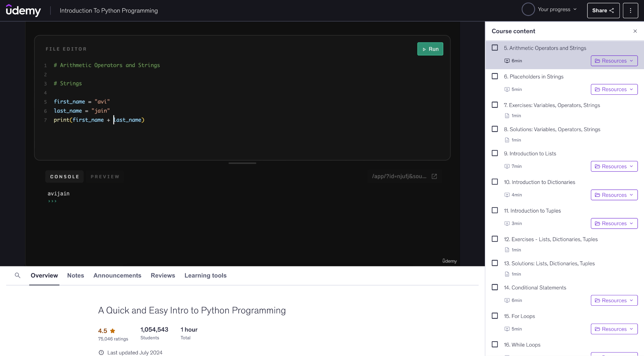Run the Python code in the file editor
This screenshot has height=356, width=644.
point(430,49)
